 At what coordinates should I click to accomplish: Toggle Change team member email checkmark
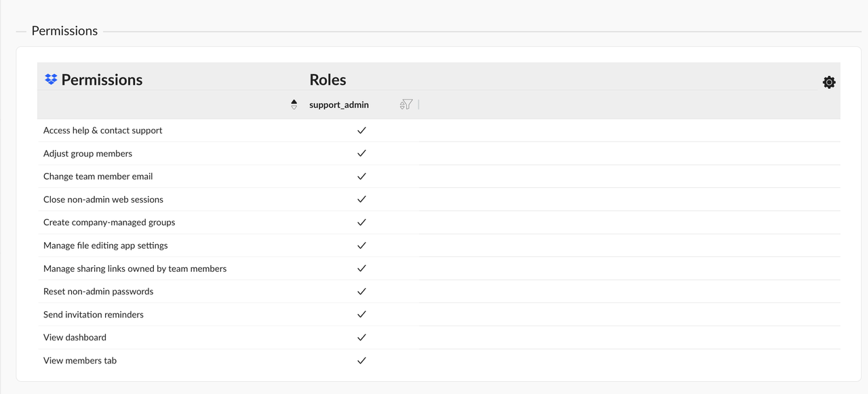[x=361, y=176]
